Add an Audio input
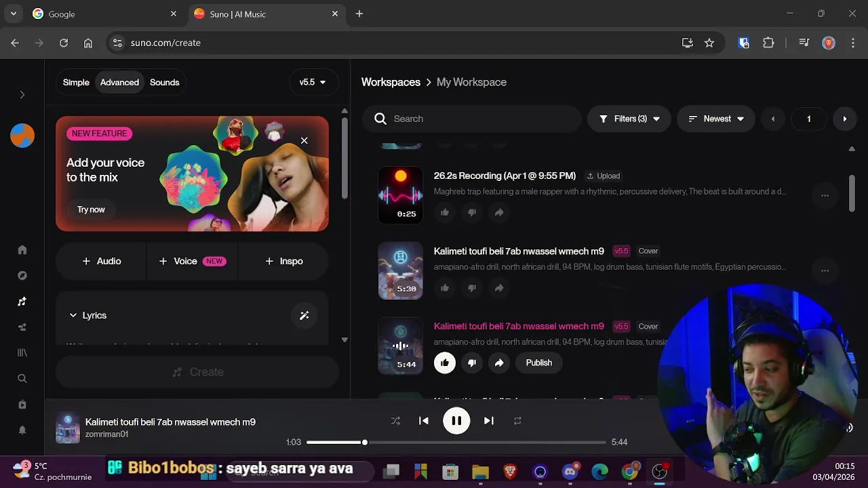Image resolution: width=868 pixels, height=488 pixels. click(x=101, y=261)
